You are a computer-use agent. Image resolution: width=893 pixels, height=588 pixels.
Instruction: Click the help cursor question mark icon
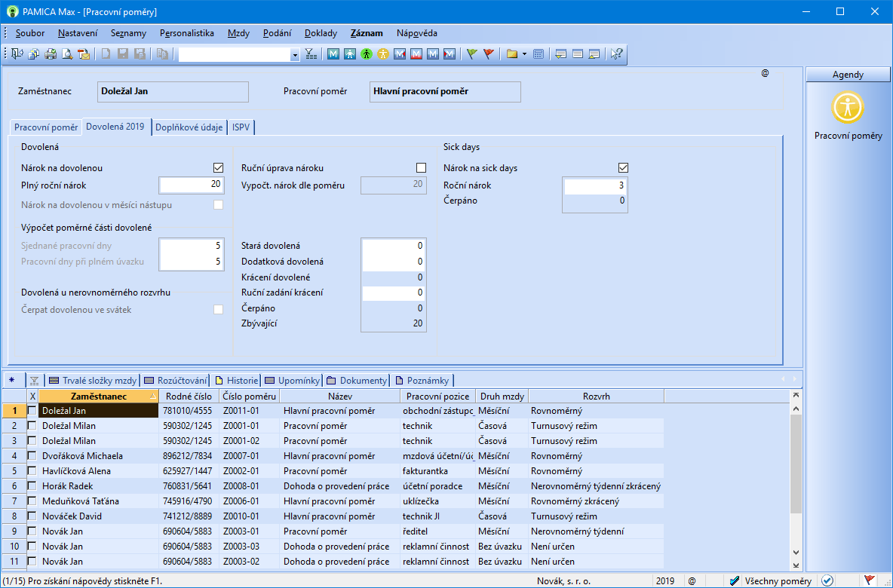tap(616, 54)
